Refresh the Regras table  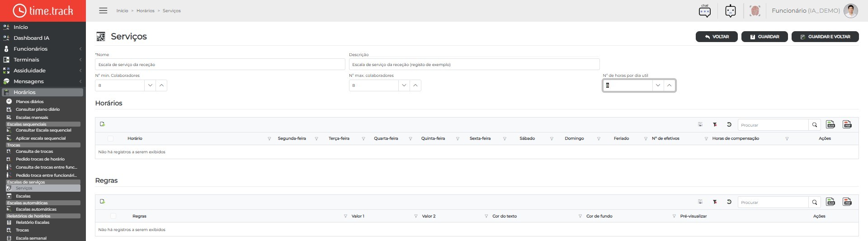pos(729,202)
